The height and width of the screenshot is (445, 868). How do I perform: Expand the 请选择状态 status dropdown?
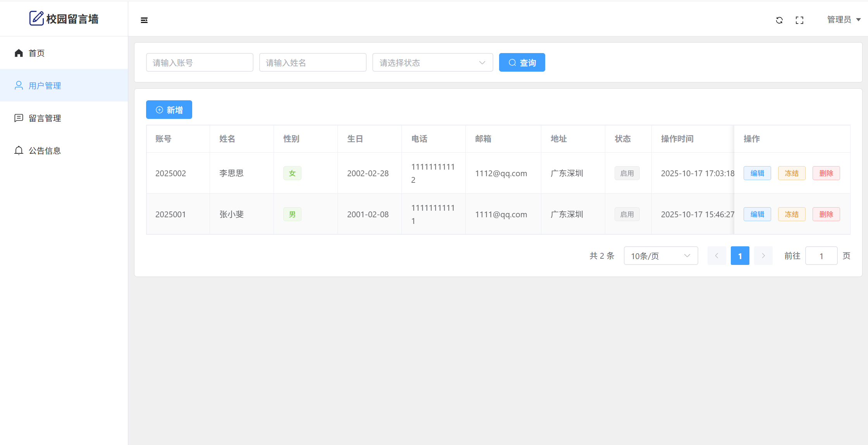432,63
